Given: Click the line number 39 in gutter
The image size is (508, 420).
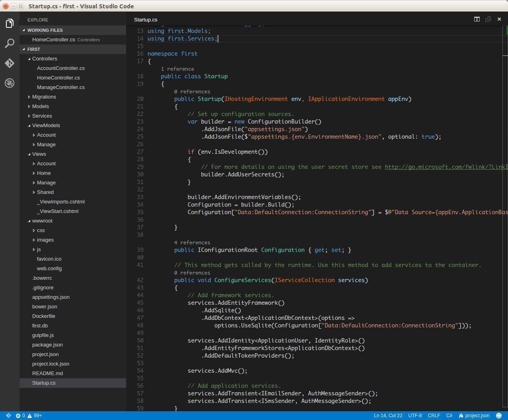Looking at the screenshot, I should (140, 250).
